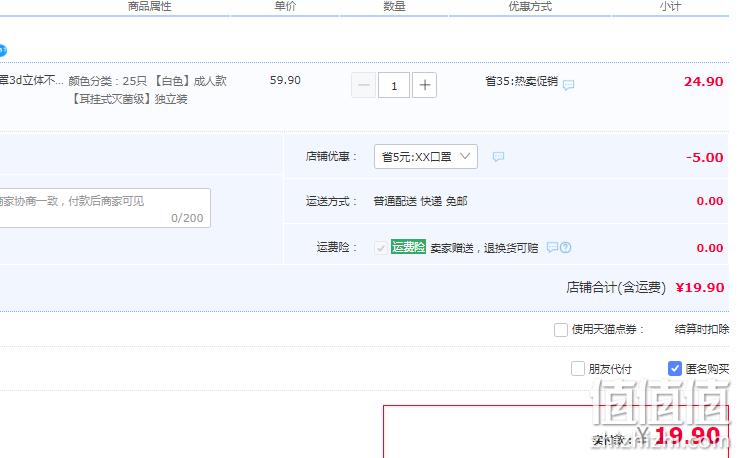The height and width of the screenshot is (458, 740).
Task: Decrease quantity with the minus button
Action: click(x=363, y=85)
